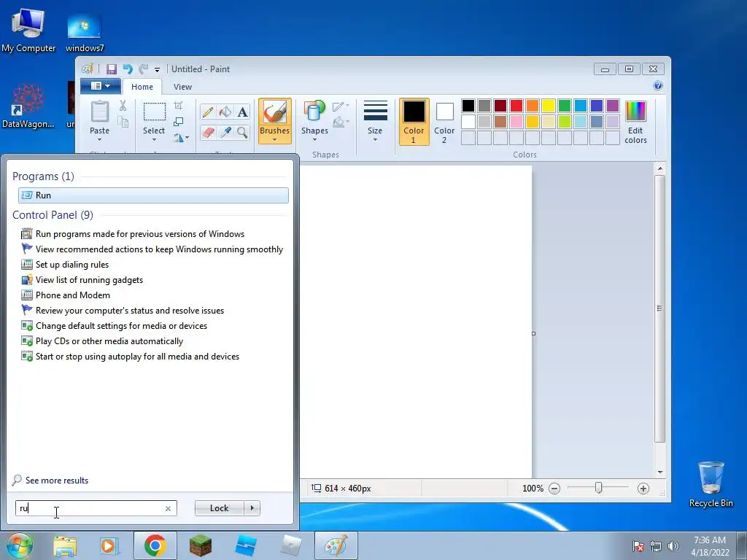Click the Paint icon on the taskbar
The width and height of the screenshot is (747, 560).
point(336,545)
